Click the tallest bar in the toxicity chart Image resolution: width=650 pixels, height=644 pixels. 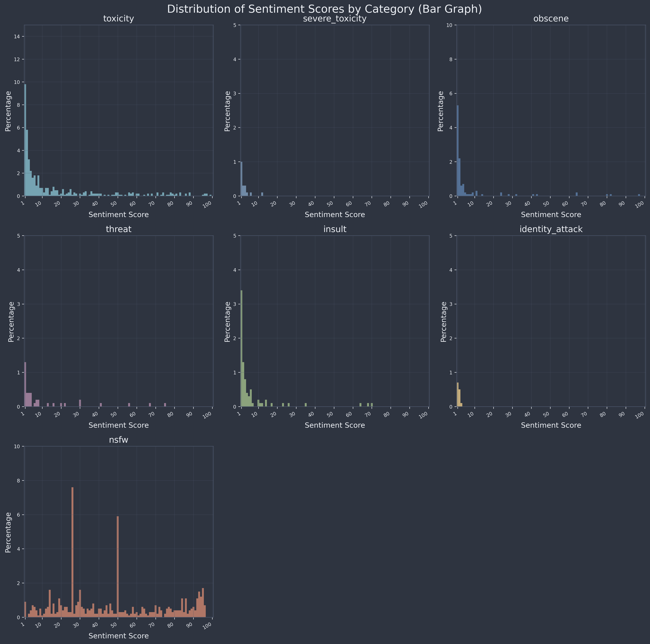pos(25,140)
